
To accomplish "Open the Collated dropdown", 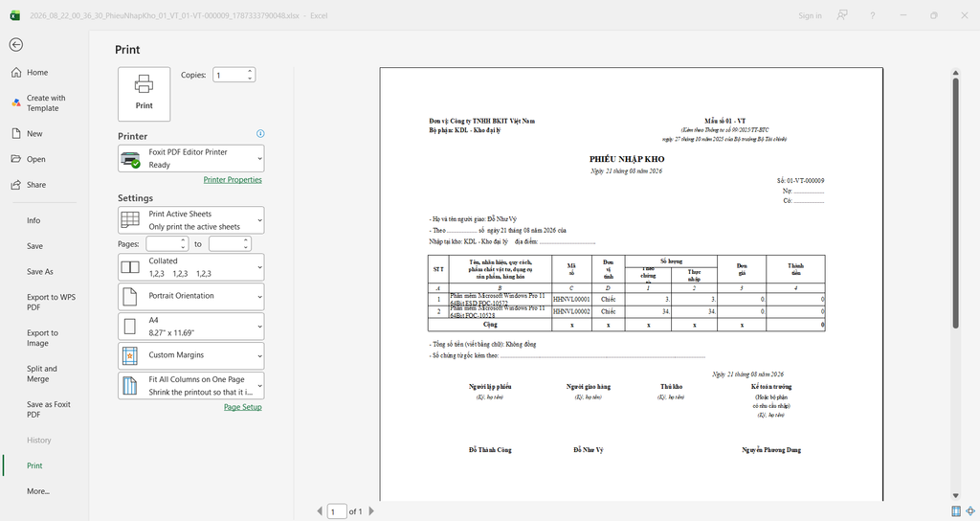I will click(x=190, y=267).
